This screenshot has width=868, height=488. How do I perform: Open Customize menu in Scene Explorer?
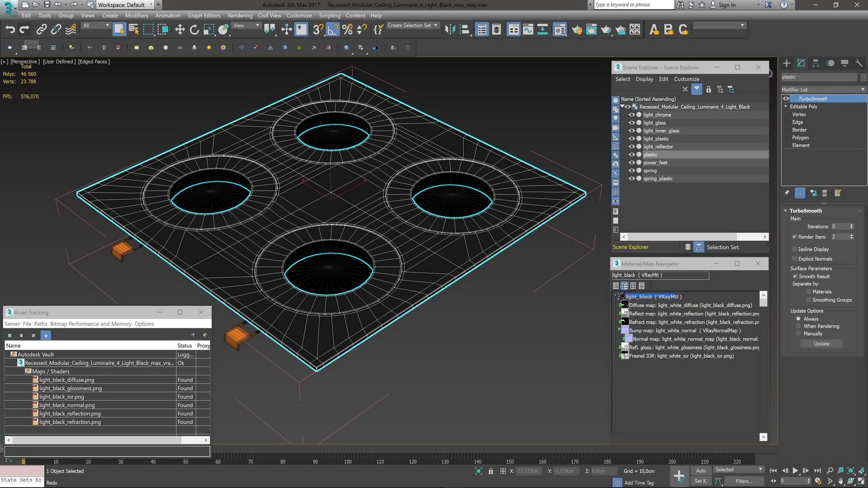[686, 79]
